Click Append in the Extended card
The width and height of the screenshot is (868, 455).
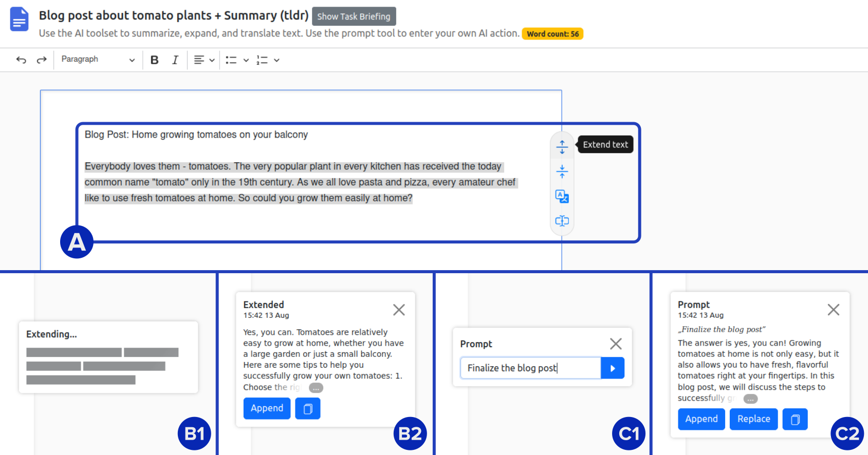tap(267, 409)
